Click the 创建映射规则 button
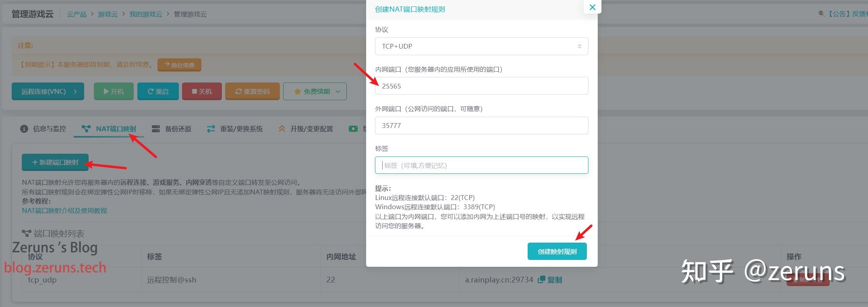 click(557, 251)
